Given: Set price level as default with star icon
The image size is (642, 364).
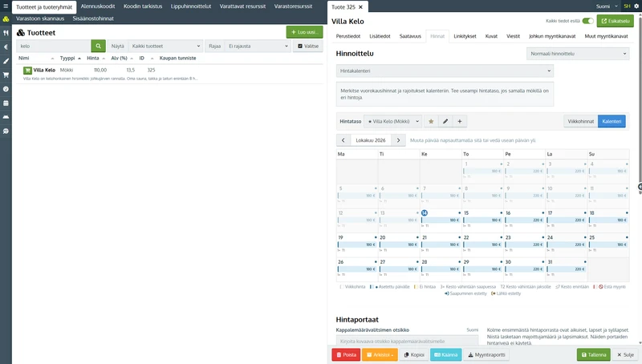Looking at the screenshot, I should tap(431, 122).
